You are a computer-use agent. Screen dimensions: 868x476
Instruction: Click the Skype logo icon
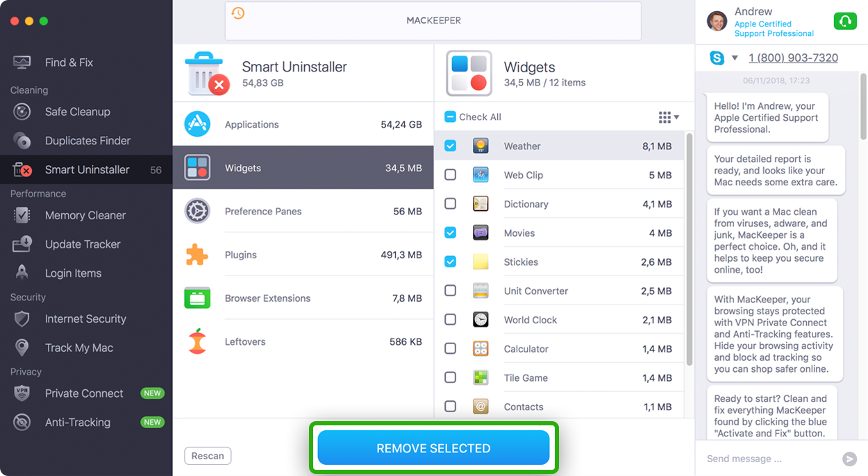point(717,58)
